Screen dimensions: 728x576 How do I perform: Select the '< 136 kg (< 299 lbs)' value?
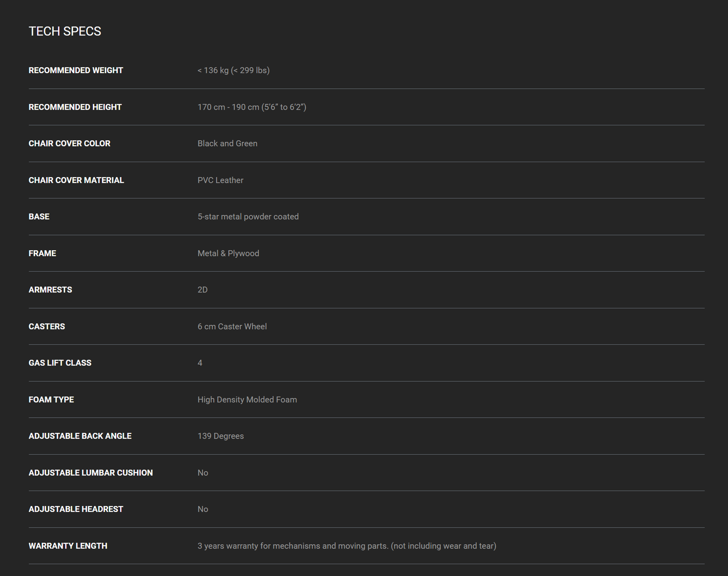pos(233,70)
